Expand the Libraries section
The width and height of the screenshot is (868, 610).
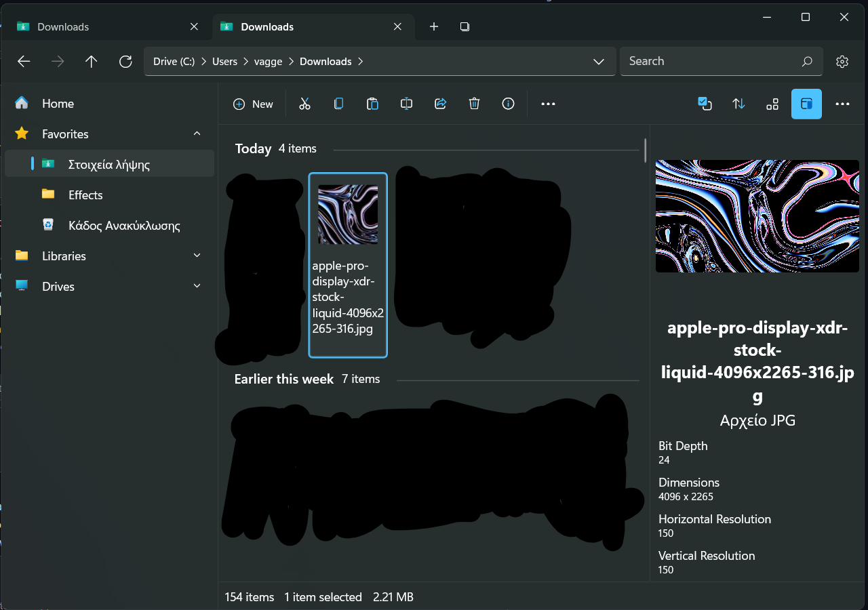point(197,256)
